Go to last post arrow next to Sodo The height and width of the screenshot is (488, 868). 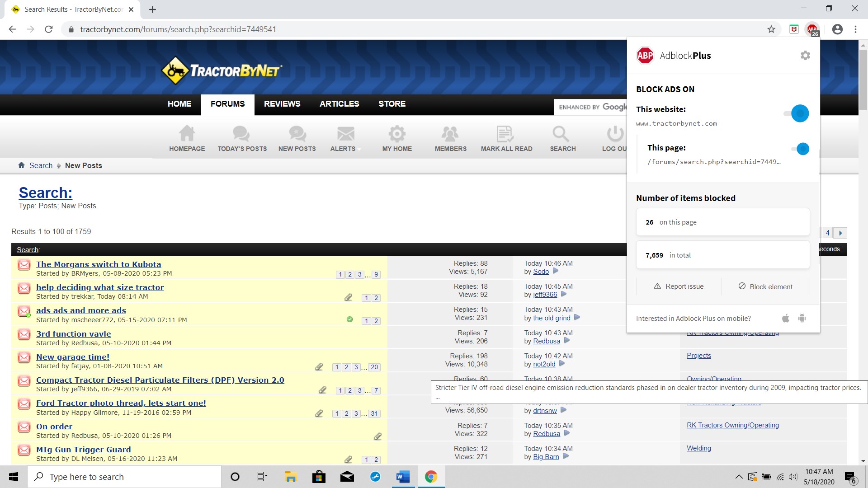pyautogui.click(x=556, y=271)
